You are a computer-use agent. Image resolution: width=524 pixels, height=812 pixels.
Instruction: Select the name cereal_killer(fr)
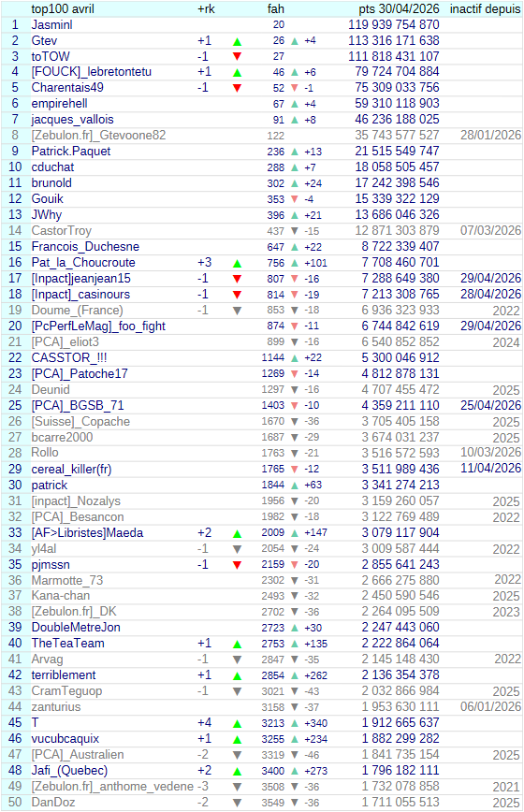pyautogui.click(x=71, y=470)
